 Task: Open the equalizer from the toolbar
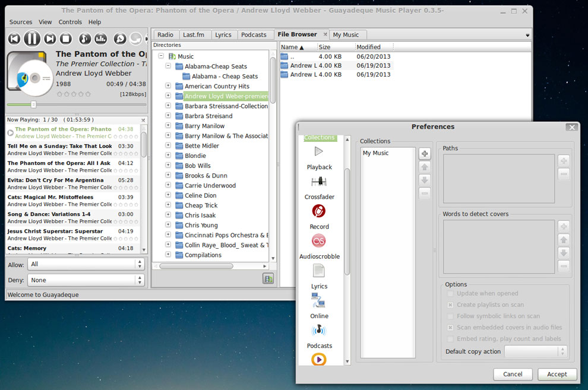[100, 39]
